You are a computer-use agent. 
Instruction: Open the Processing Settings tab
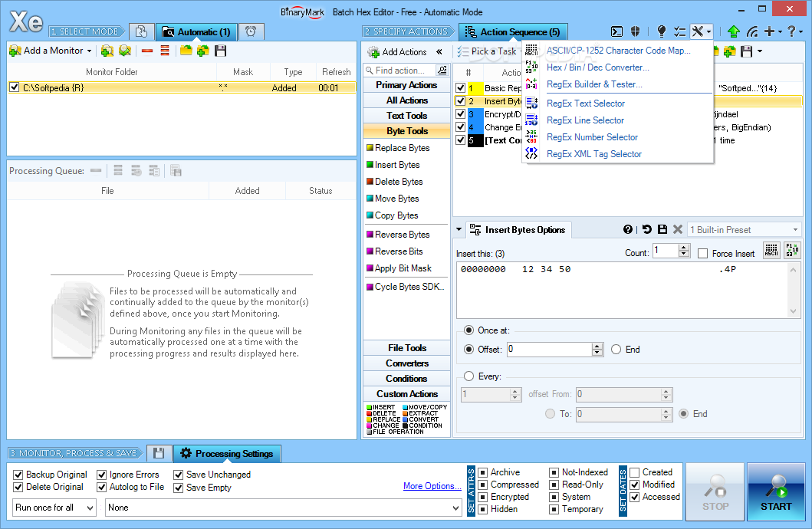[x=227, y=453]
